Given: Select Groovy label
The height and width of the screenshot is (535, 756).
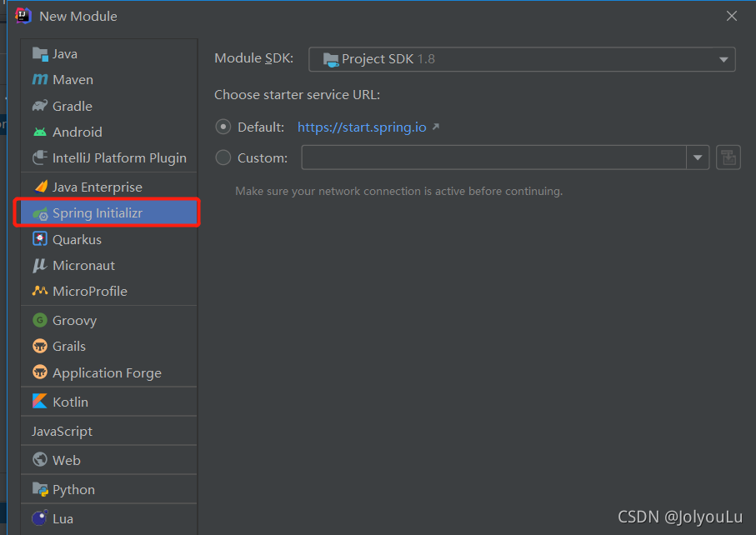Looking at the screenshot, I should 75,321.
